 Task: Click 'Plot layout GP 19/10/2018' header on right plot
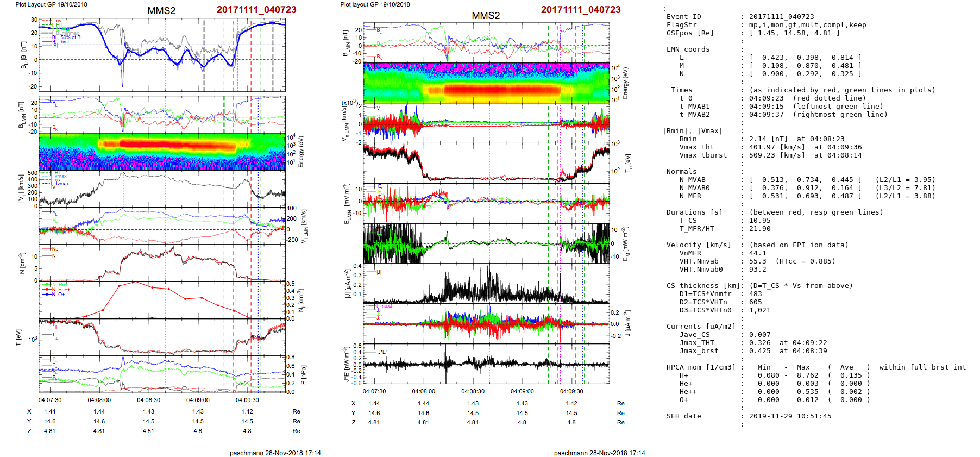375,4
